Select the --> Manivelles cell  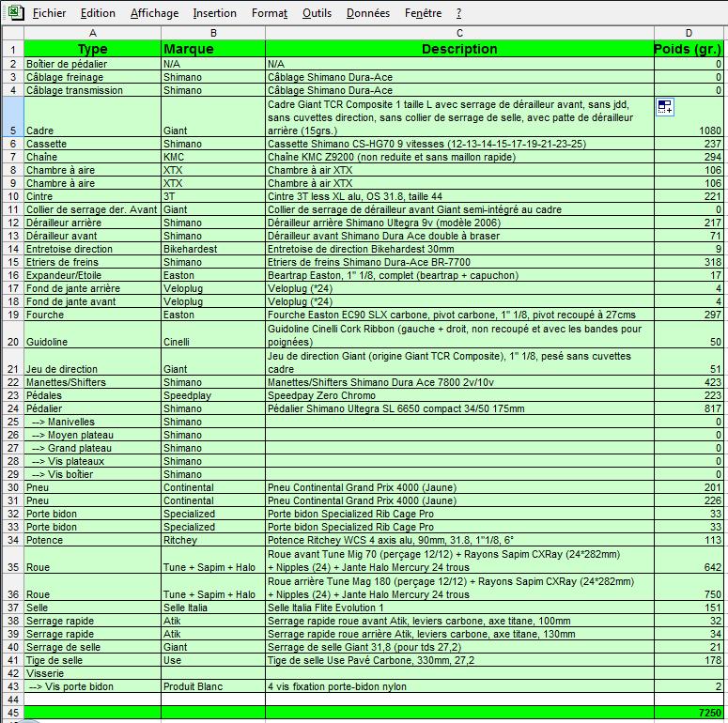click(x=92, y=422)
